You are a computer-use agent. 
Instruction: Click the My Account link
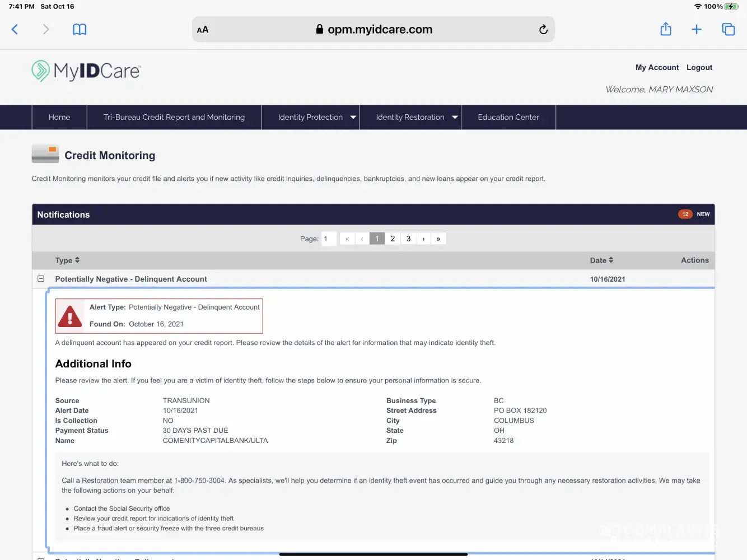click(657, 68)
